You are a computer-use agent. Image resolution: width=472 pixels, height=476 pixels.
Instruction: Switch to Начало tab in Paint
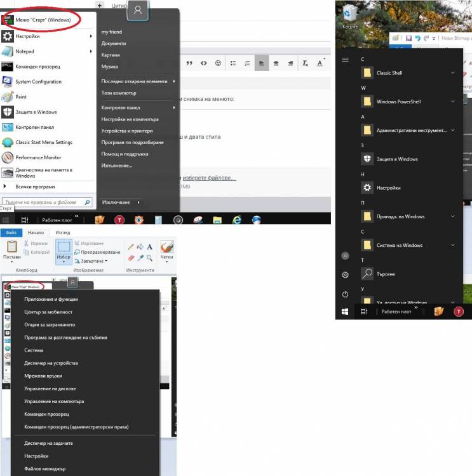[36, 232]
